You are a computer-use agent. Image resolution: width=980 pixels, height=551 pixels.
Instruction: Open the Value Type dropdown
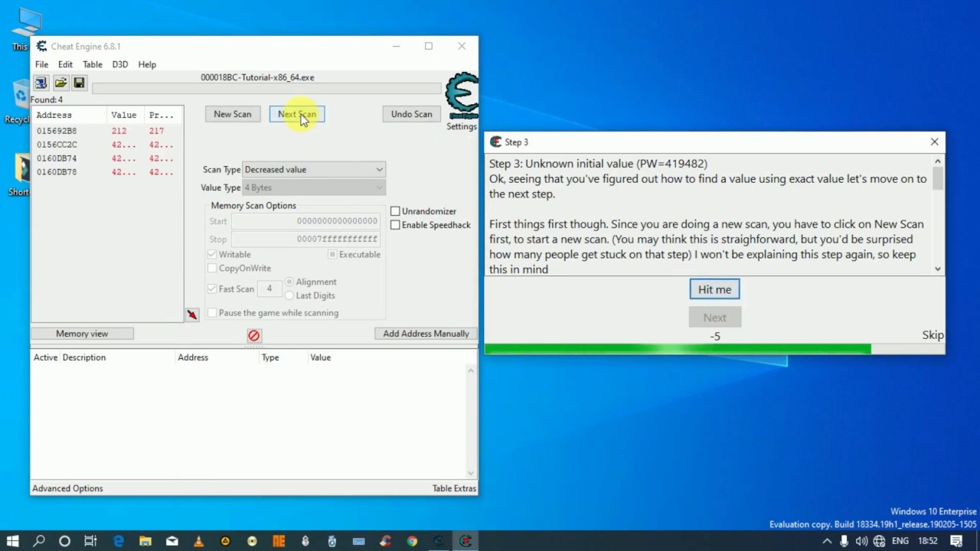[314, 187]
